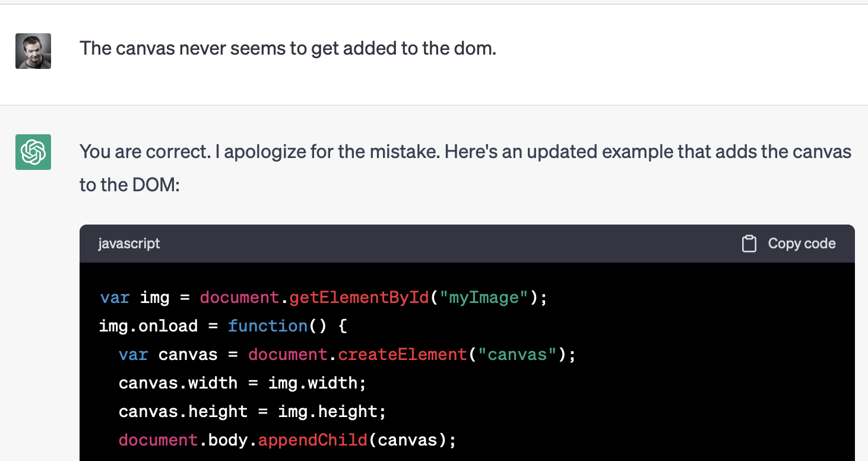
Task: Click the Copy code button
Action: [789, 244]
